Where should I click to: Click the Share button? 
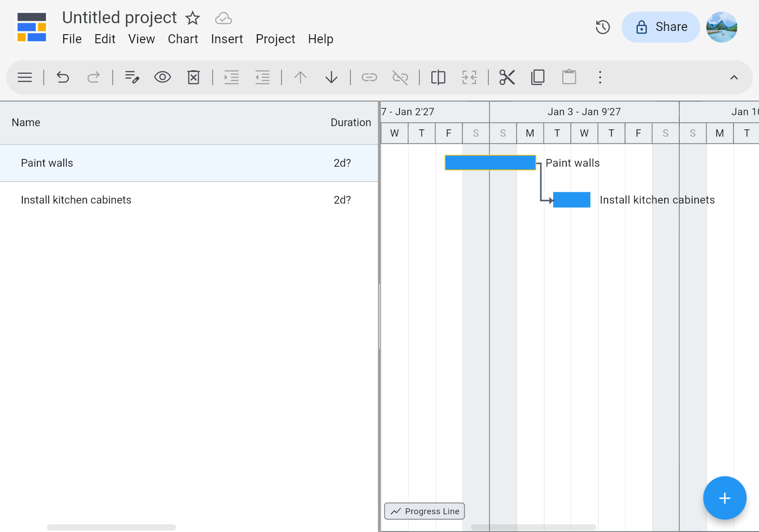coord(660,27)
